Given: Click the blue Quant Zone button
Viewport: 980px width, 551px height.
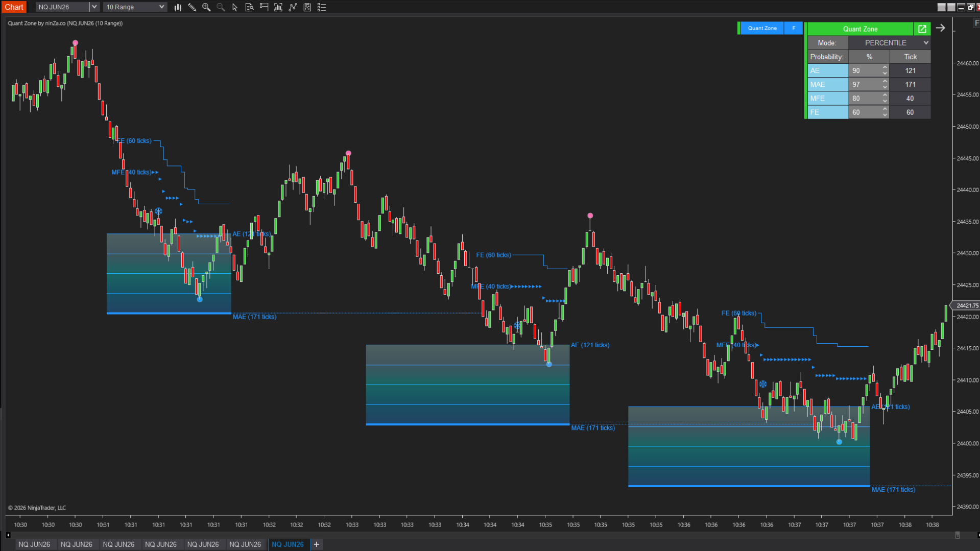Looking at the screenshot, I should pos(762,29).
